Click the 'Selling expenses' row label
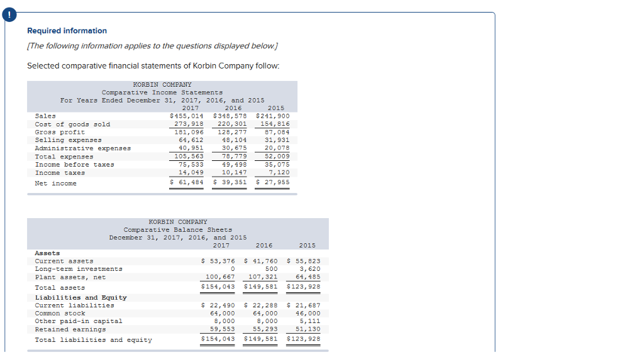Screen dimensions: 644x357 [68, 140]
